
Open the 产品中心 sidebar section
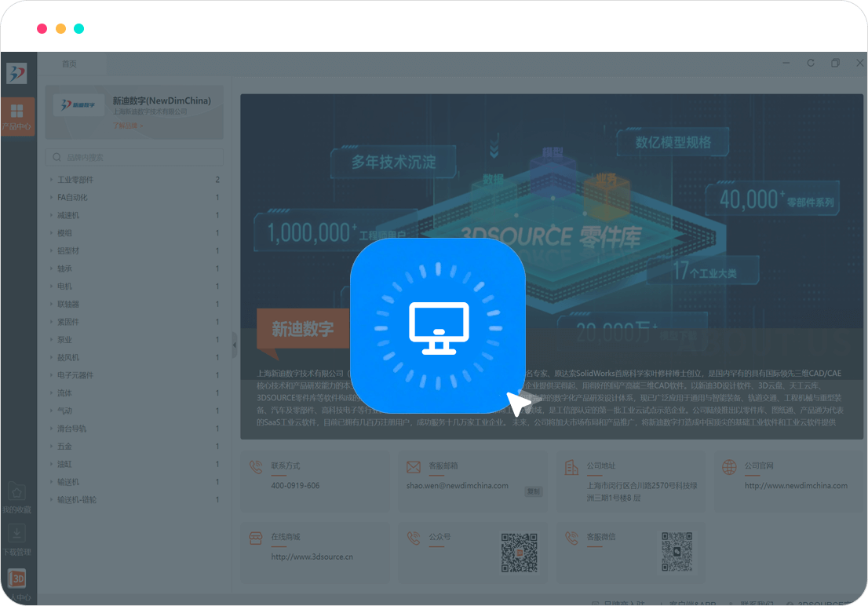click(x=17, y=117)
